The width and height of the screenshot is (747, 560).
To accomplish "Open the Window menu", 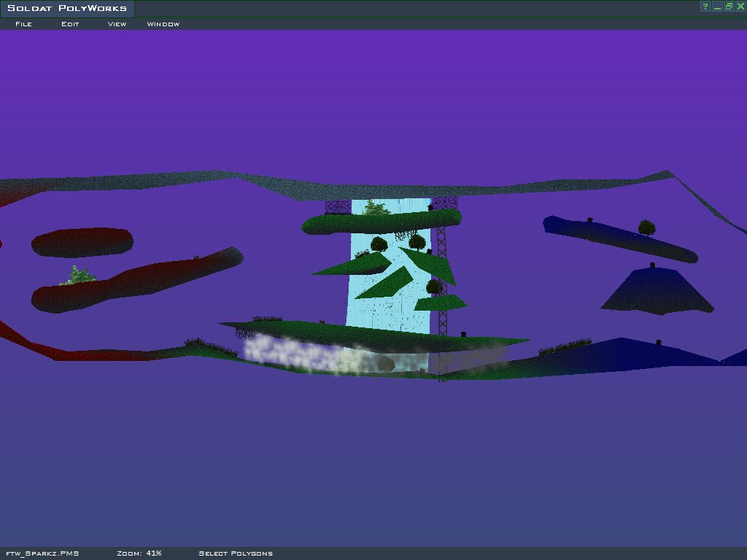I will click(x=163, y=24).
